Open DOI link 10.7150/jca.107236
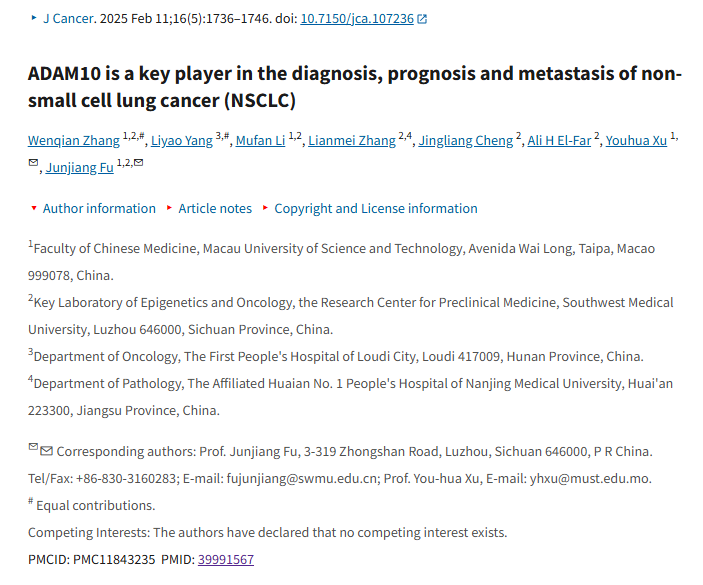703x585 pixels. 357,18
